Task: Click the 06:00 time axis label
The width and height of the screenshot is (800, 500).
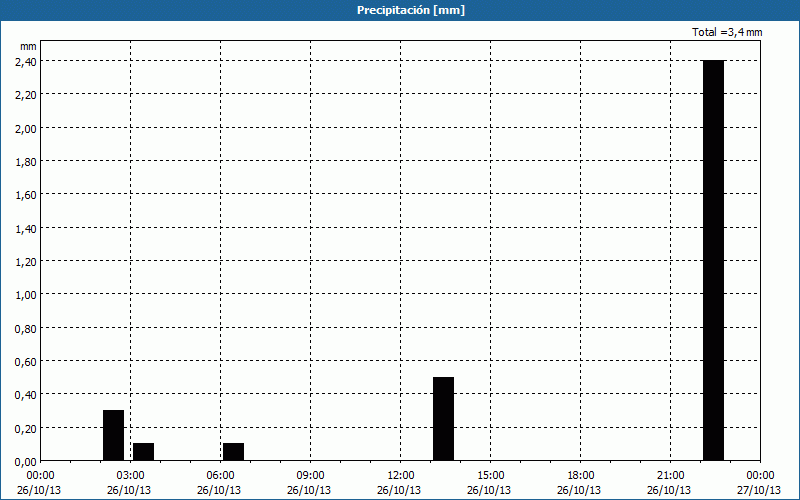Action: click(x=220, y=476)
